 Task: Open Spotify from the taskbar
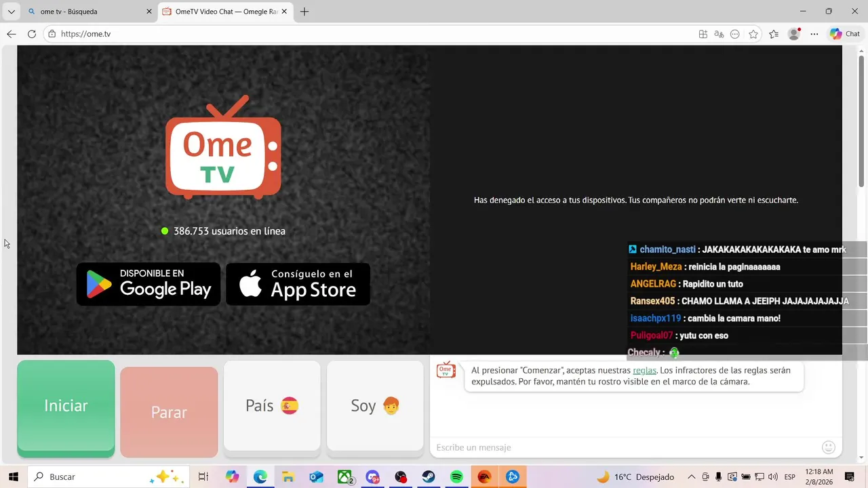pos(456,476)
